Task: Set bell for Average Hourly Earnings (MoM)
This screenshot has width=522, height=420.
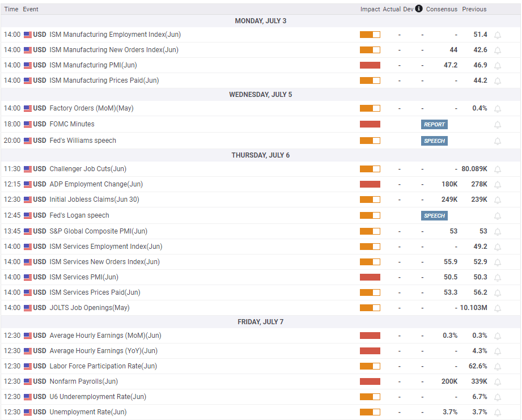Action: click(x=498, y=336)
